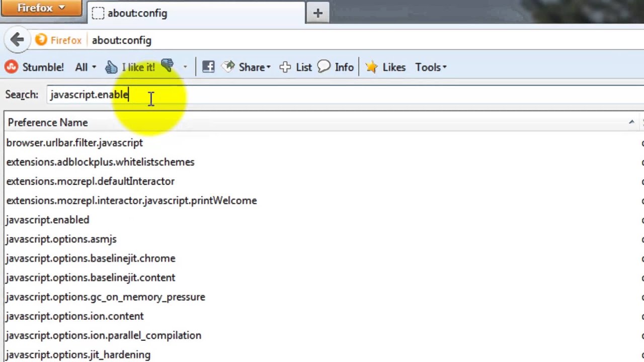
Task: Click the I like it! thumbs up
Action: (131, 67)
